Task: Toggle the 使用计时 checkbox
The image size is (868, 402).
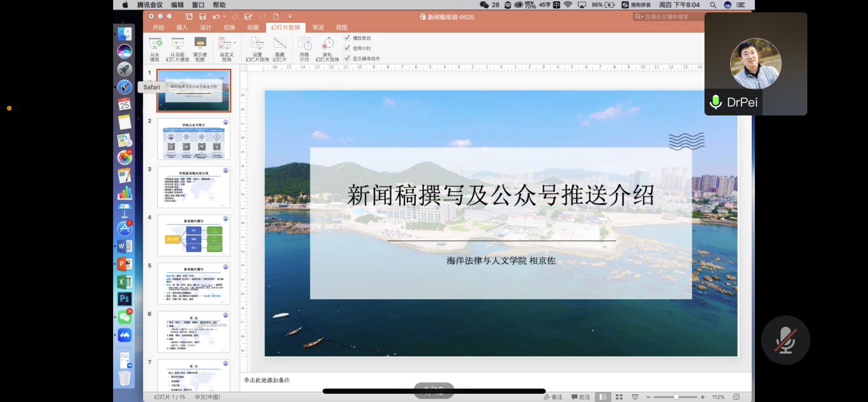Action: [x=347, y=48]
